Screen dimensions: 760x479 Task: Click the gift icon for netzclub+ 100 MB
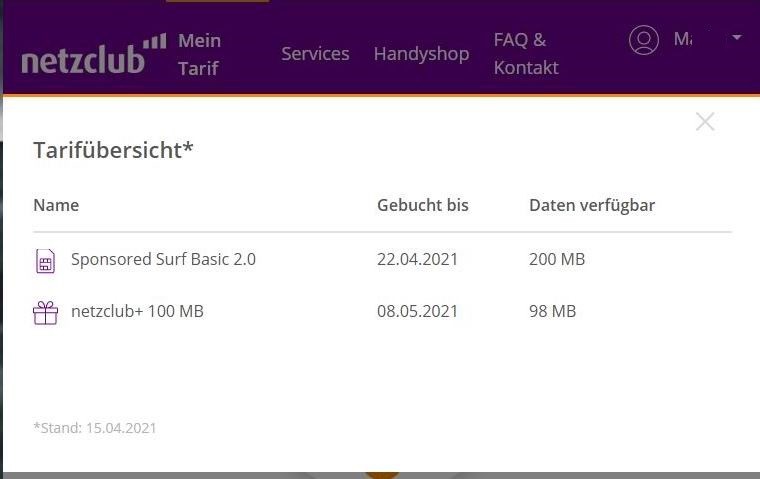click(x=46, y=313)
